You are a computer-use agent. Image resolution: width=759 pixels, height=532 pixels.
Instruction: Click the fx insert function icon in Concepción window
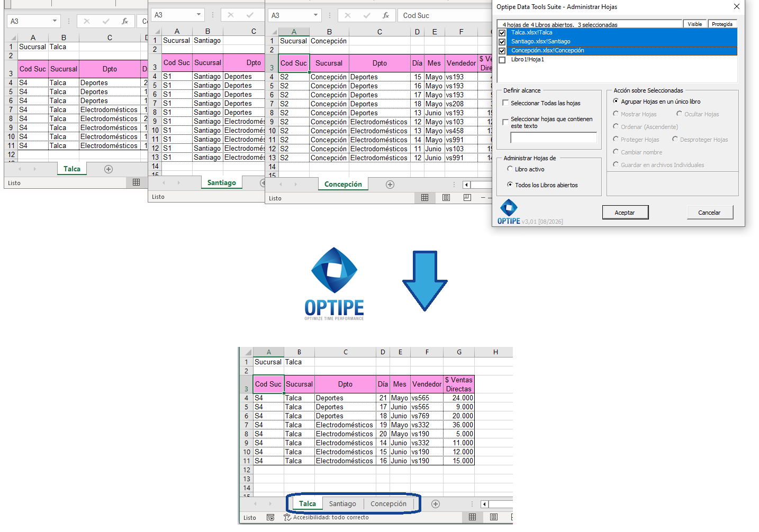tap(386, 15)
